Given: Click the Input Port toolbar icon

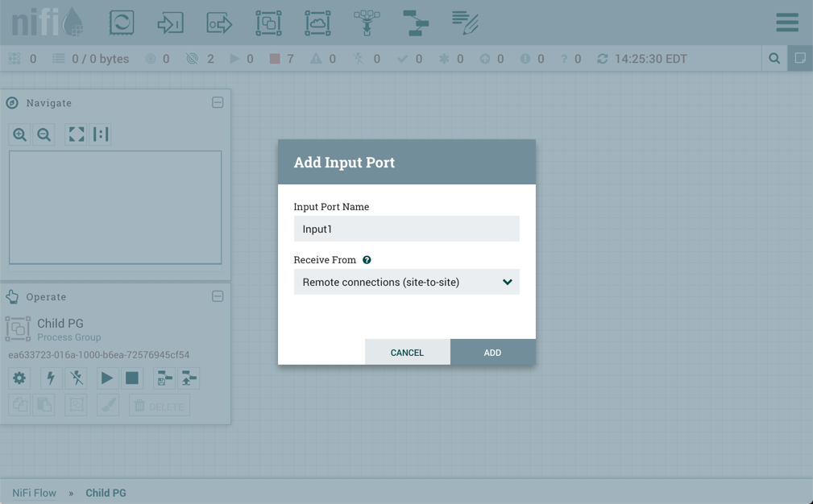Looking at the screenshot, I should pyautogui.click(x=170, y=23).
